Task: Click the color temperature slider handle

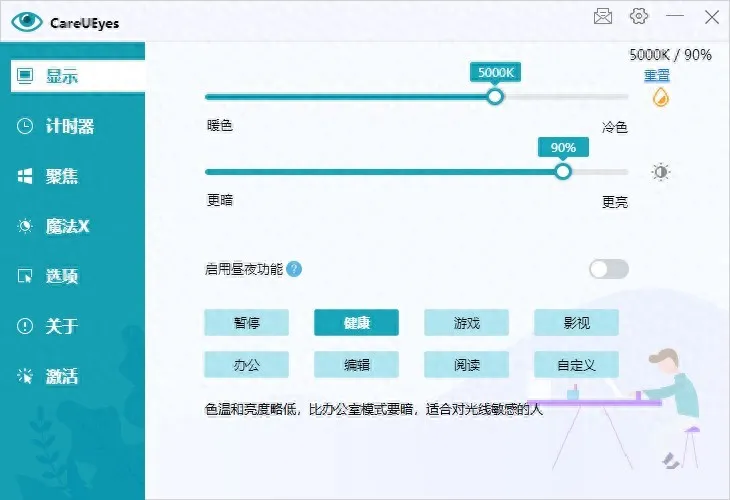Action: click(x=495, y=97)
